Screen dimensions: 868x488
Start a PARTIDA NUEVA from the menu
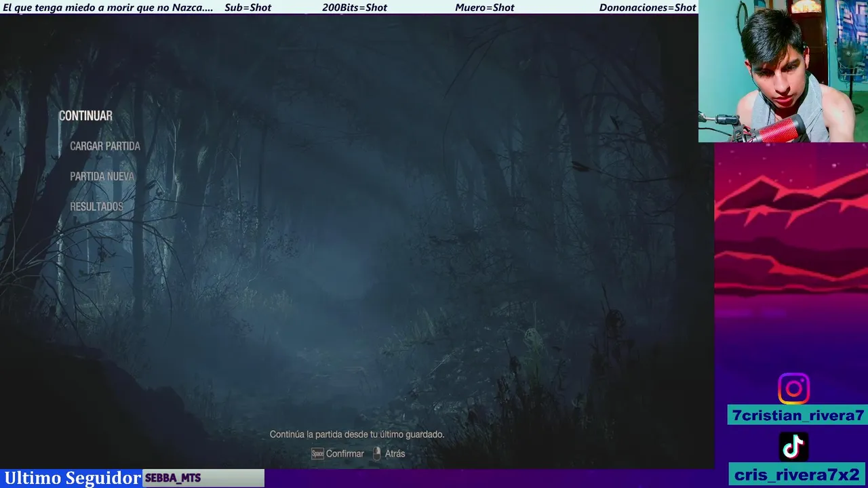coord(102,176)
